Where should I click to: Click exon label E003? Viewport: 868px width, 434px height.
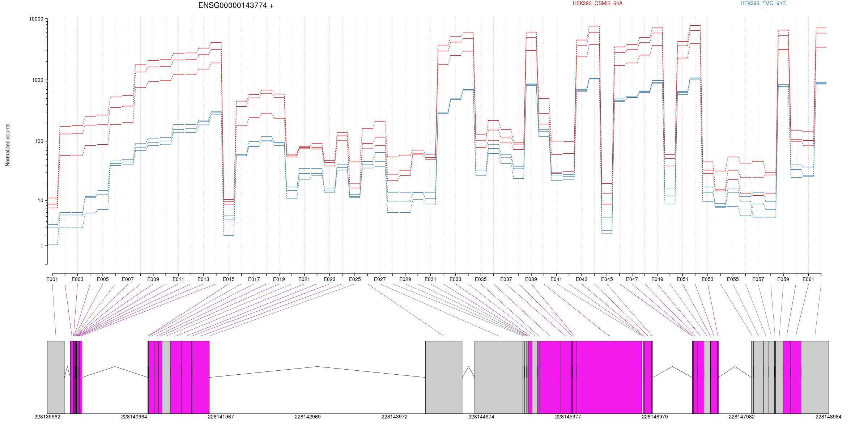pyautogui.click(x=77, y=279)
